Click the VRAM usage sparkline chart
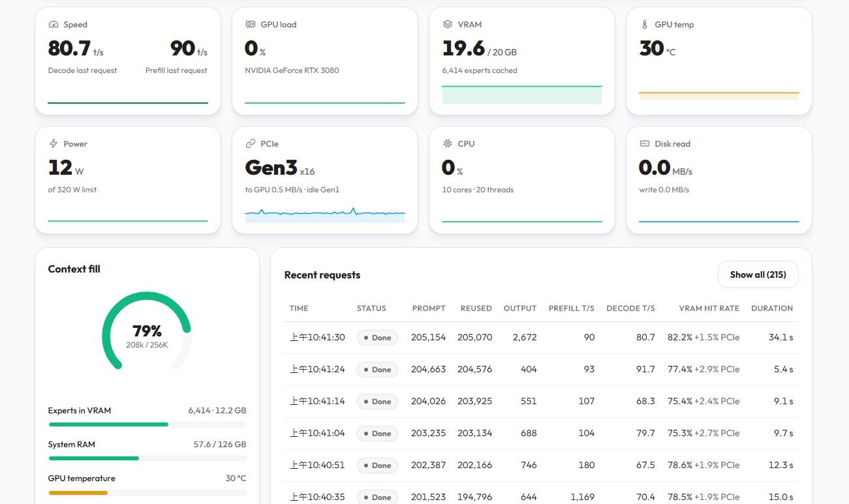The height and width of the screenshot is (504, 849). coord(522,95)
